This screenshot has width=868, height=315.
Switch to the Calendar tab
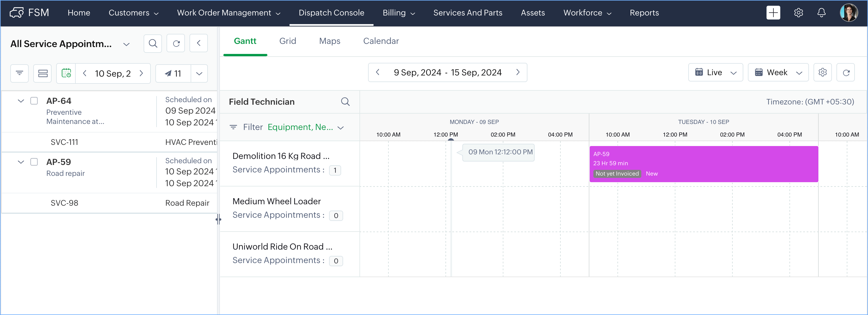pyautogui.click(x=381, y=41)
